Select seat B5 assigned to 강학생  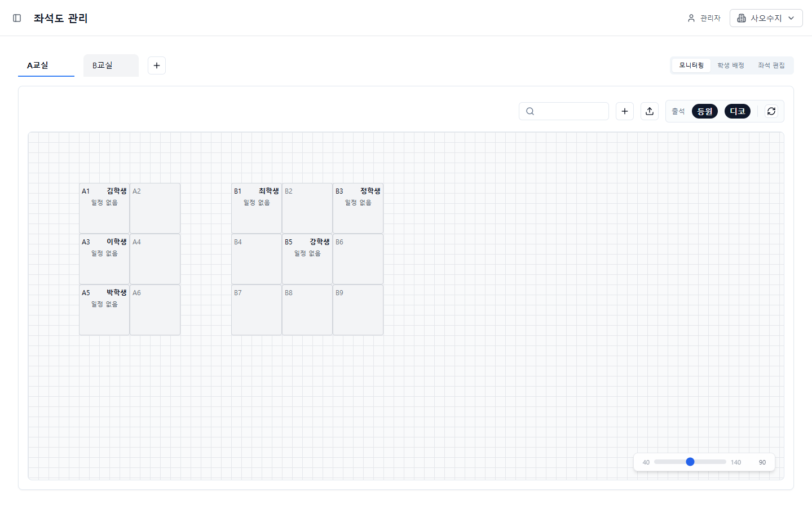click(x=307, y=259)
